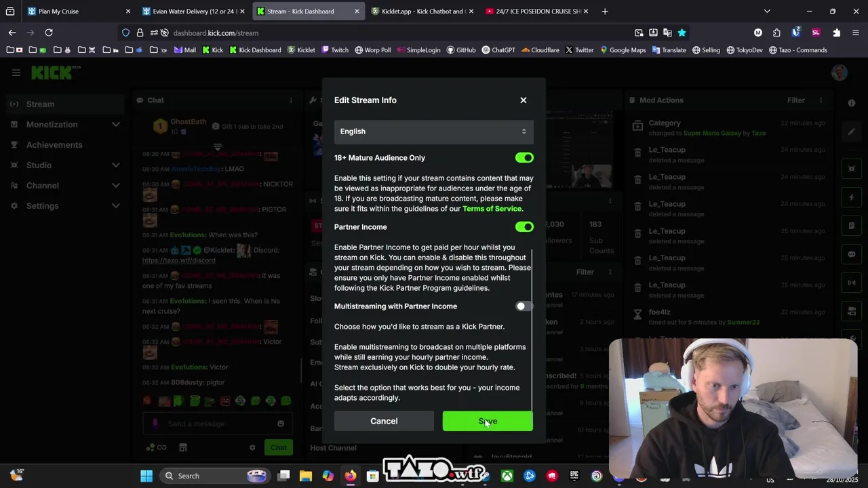This screenshot has height=488, width=868.
Task: Click the green Save button
Action: [488, 421]
